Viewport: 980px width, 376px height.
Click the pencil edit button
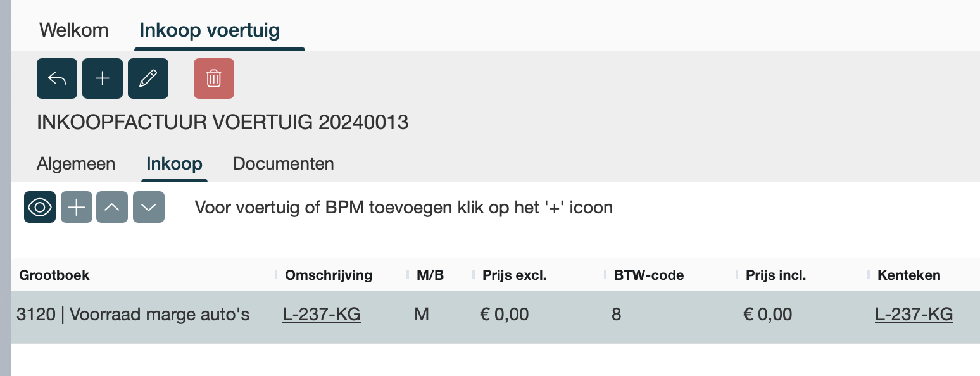148,78
